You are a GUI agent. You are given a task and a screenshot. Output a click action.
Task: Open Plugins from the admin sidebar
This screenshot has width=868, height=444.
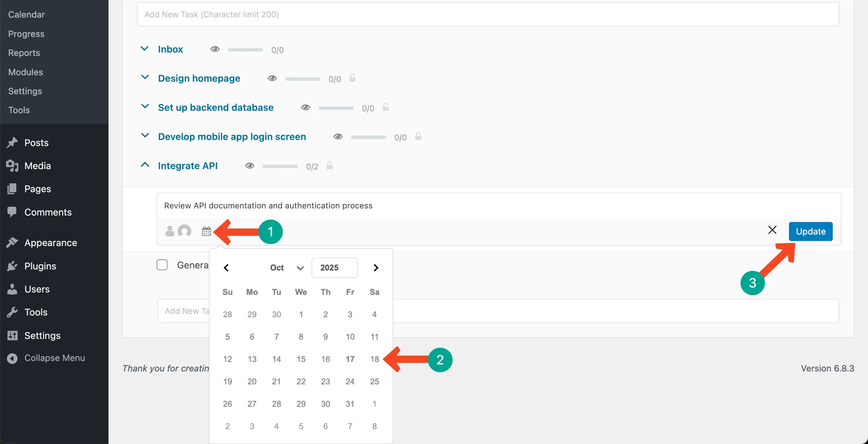(x=40, y=266)
